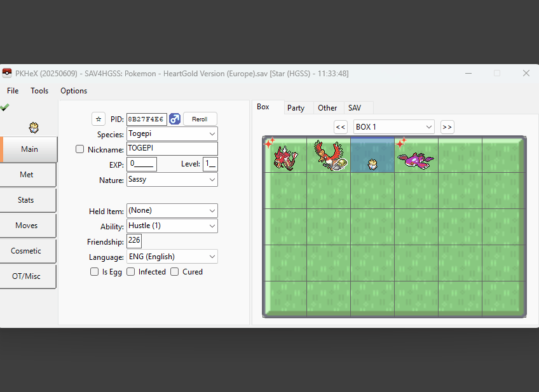Select the shiny red Gyarados in box

click(x=285, y=158)
